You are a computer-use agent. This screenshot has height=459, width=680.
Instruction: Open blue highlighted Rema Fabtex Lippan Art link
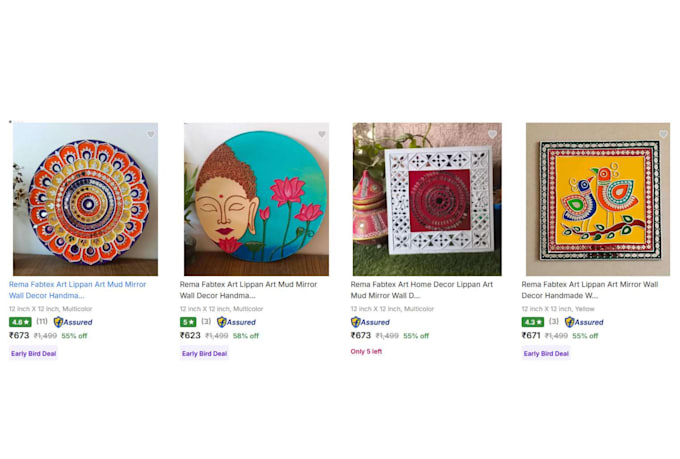tap(78, 290)
